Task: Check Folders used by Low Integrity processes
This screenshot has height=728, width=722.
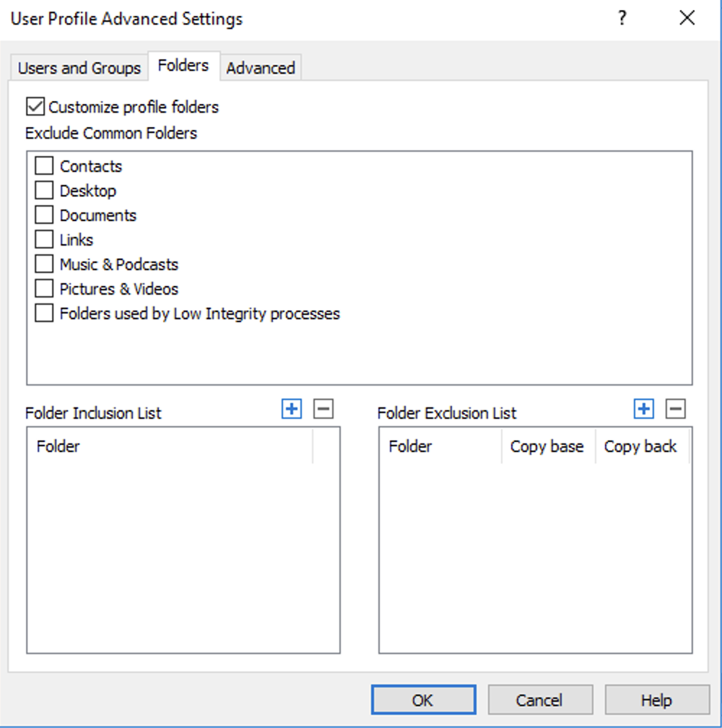Action: pos(45,313)
